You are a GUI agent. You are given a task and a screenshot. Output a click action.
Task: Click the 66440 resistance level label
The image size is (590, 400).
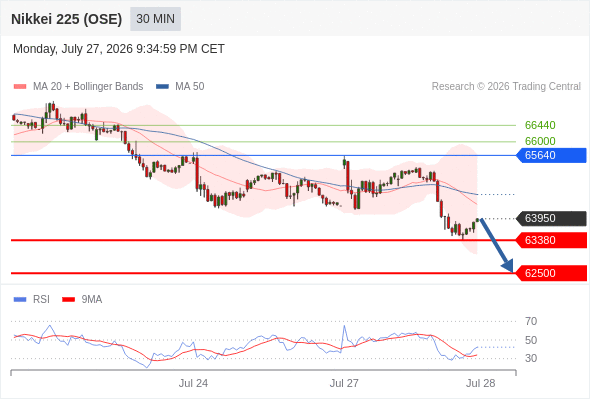540,125
